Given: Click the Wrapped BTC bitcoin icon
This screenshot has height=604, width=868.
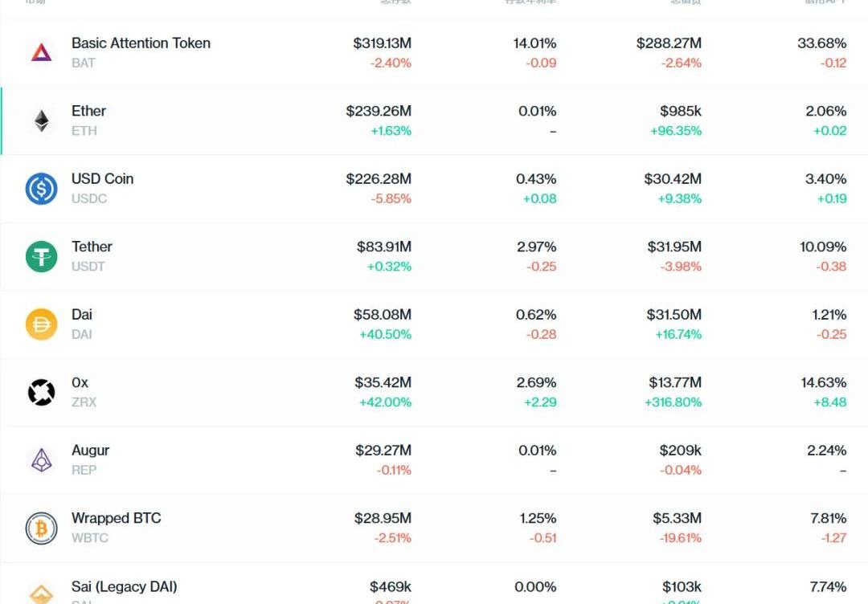Looking at the screenshot, I should click(41, 528).
